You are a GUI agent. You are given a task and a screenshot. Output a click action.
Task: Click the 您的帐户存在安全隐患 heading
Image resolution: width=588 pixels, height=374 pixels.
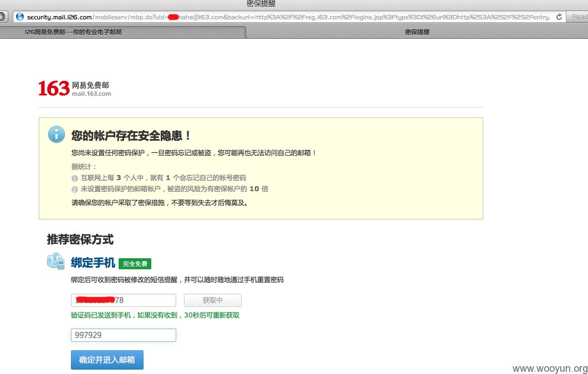coord(131,135)
